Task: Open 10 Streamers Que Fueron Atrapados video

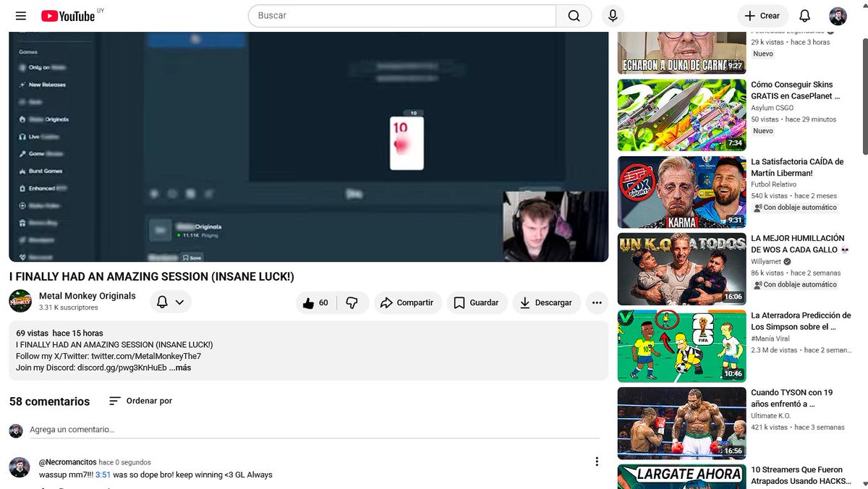Action: [x=800, y=475]
